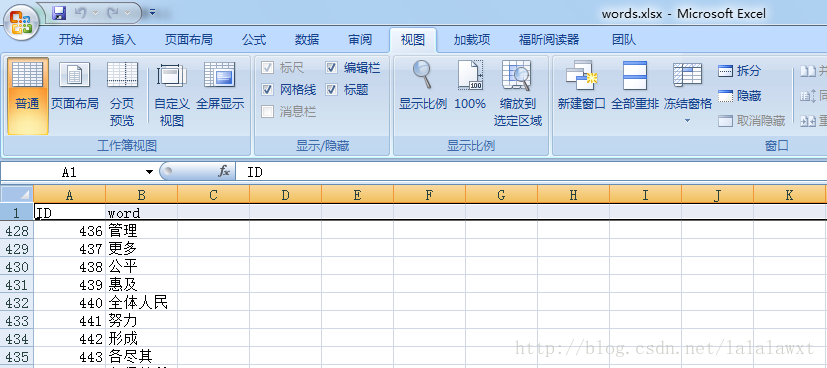Undo the last action
The height and width of the screenshot is (368, 827).
81,13
